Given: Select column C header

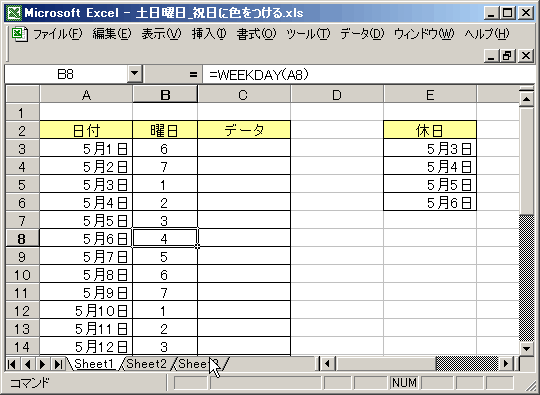Looking at the screenshot, I should [x=244, y=94].
